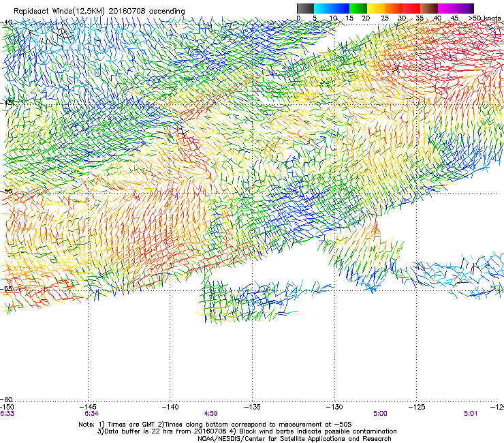The width and height of the screenshot is (504, 443).
Task: Click the orange 25–30 knots legend swatch
Action: (x=394, y=8)
